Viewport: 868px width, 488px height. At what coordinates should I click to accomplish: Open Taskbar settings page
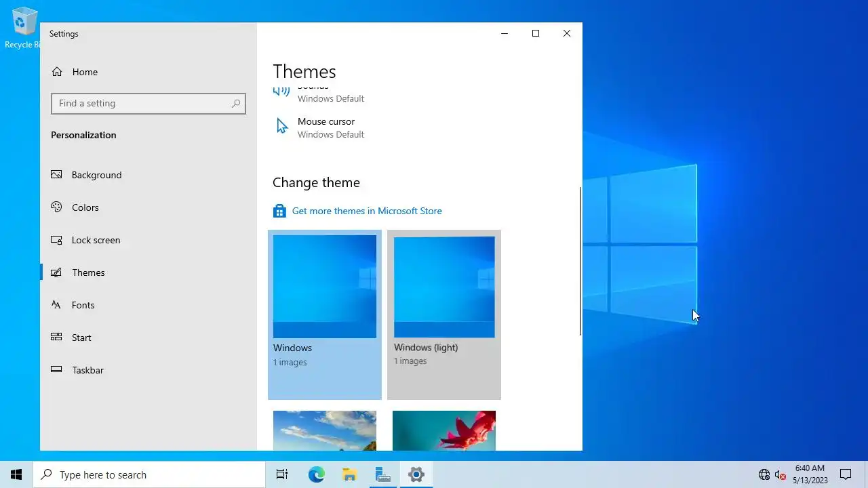click(149, 370)
